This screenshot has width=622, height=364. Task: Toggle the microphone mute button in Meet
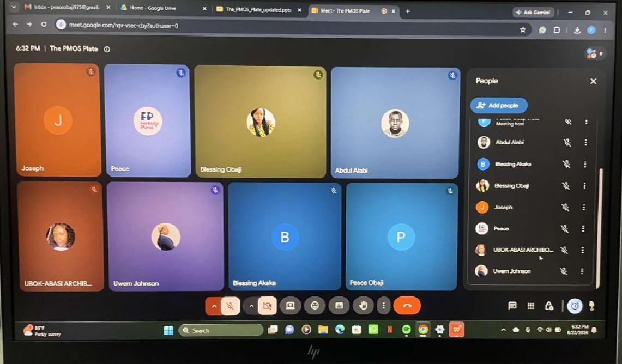[230, 306]
